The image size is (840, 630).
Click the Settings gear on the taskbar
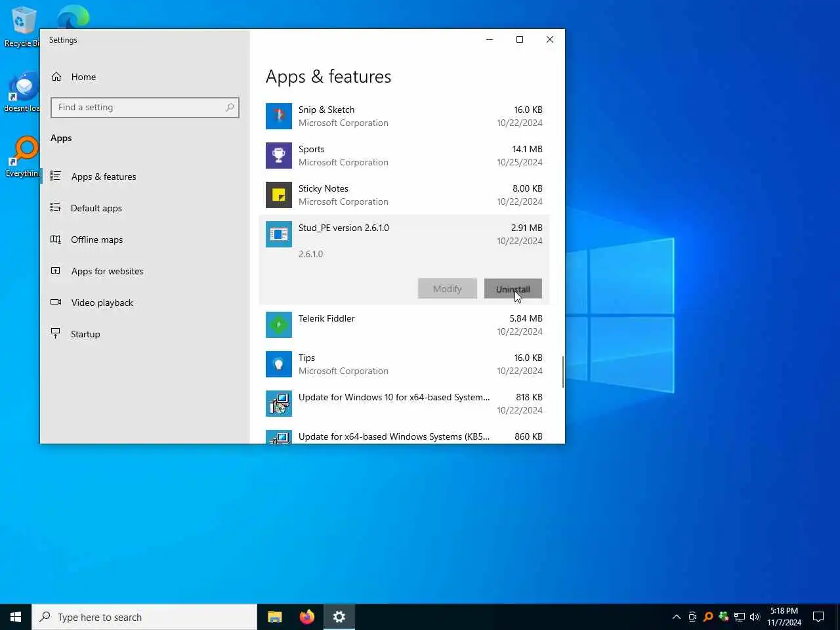(x=339, y=617)
